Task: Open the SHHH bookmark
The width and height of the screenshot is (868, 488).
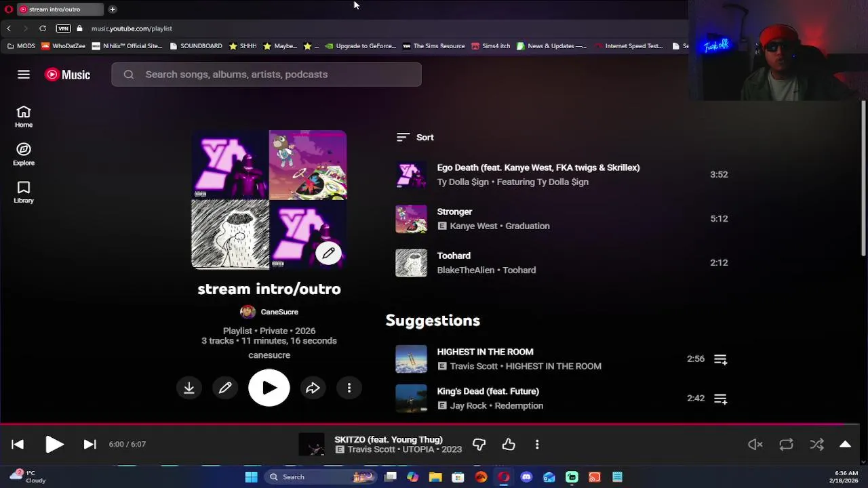Action: pyautogui.click(x=243, y=46)
